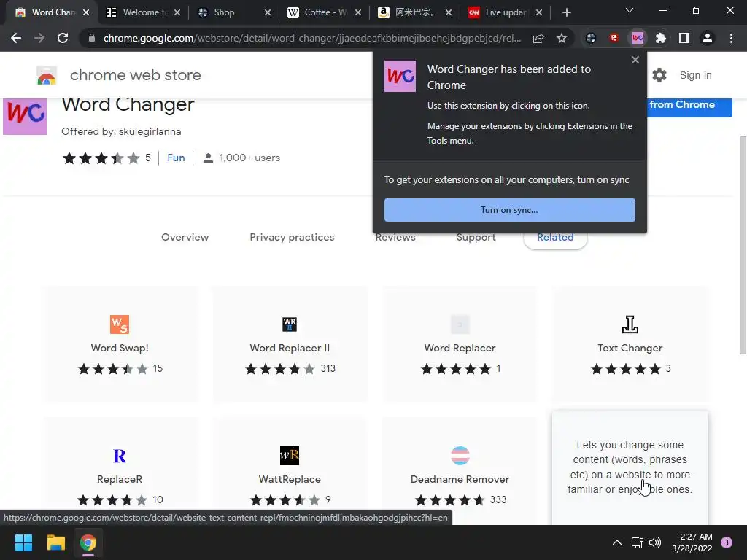Click the ReplaceR blue R icon
The width and height of the screenshot is (747, 560).
pyautogui.click(x=120, y=456)
